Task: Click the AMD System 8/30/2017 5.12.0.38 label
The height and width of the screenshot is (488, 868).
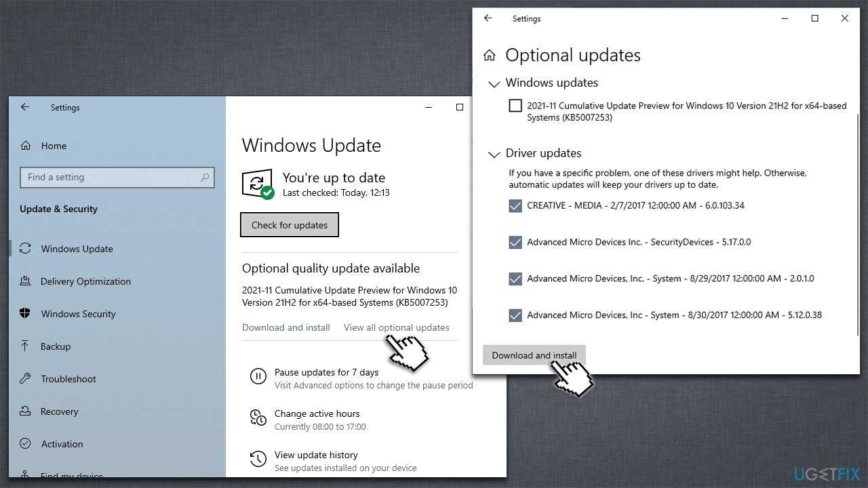Action: 674,315
